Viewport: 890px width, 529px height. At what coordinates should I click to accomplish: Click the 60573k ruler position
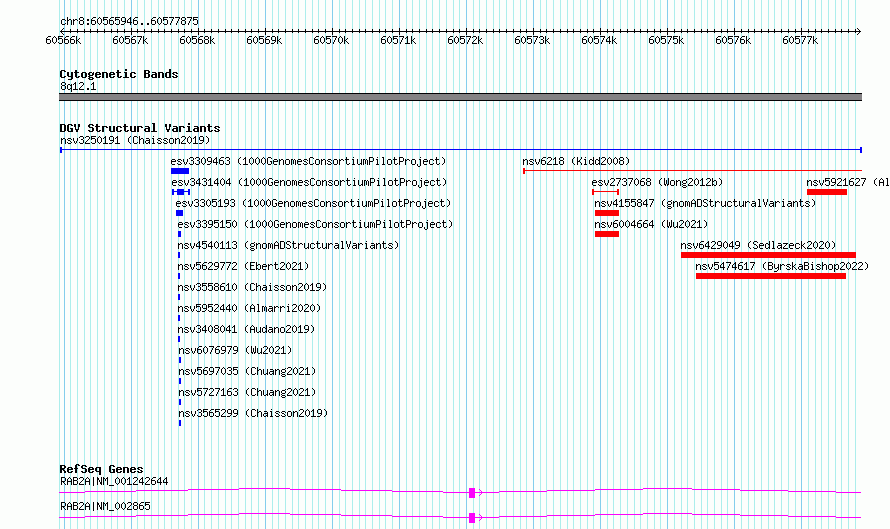coord(532,40)
